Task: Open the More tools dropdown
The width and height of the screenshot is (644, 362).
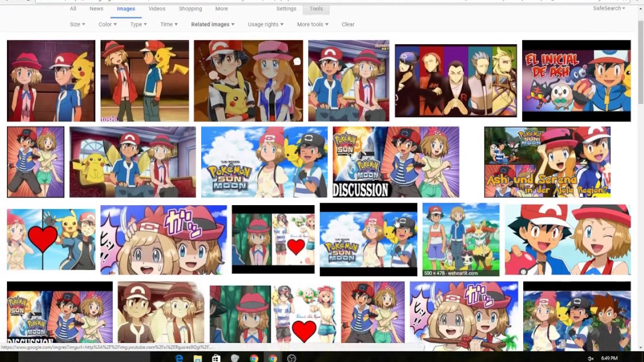Action: 312,24
